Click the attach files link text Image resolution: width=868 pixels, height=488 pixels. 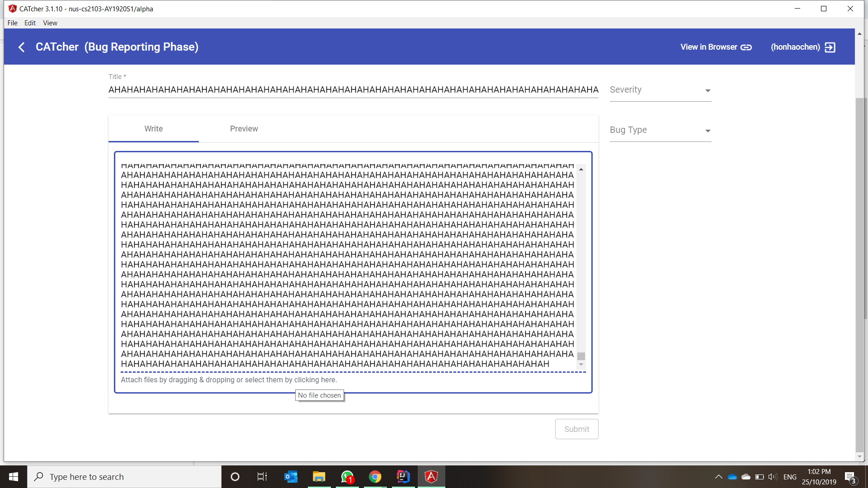point(229,380)
